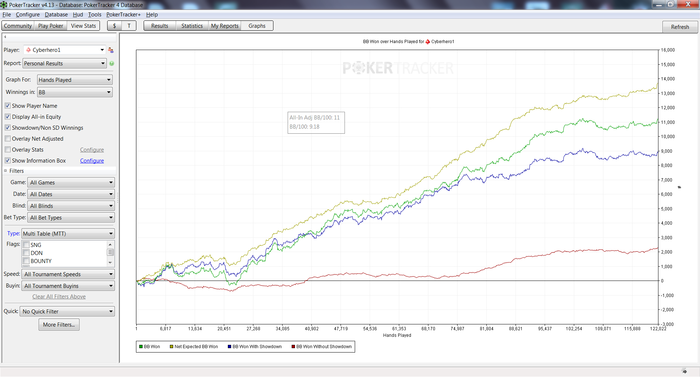Disable Display All-in Equity checkbox

click(x=8, y=117)
